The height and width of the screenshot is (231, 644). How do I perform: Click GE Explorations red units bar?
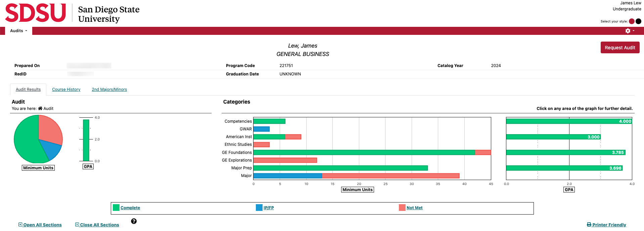285,160
